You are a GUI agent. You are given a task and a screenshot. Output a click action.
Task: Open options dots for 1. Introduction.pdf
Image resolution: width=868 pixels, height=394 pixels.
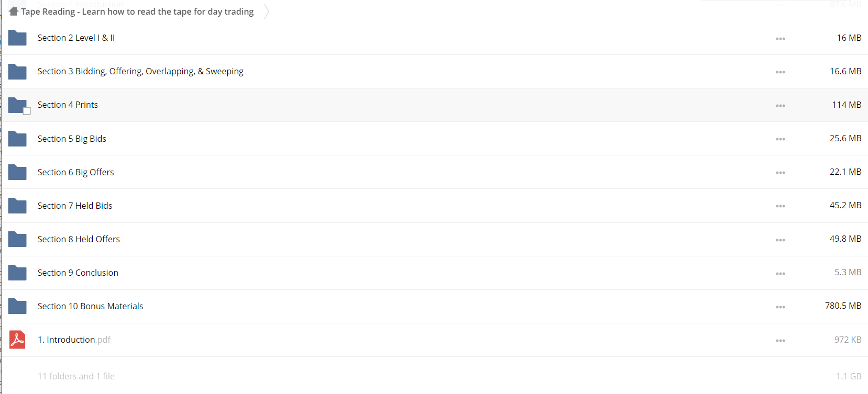[x=781, y=341]
